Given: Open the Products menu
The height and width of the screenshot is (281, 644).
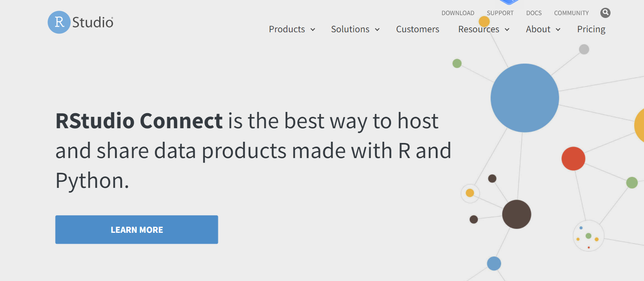Looking at the screenshot, I should 287,29.
